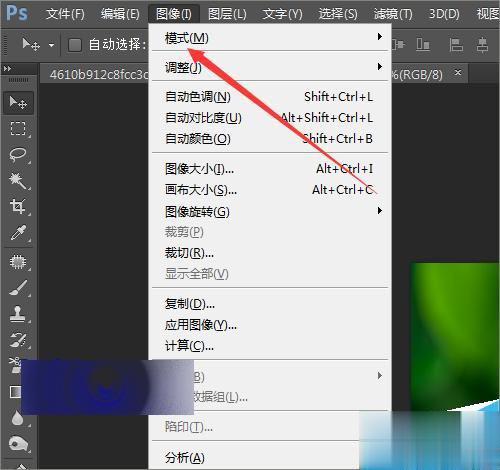Select the Magic Wand tool
Viewport: 500px width, 470px height.
tap(18, 180)
